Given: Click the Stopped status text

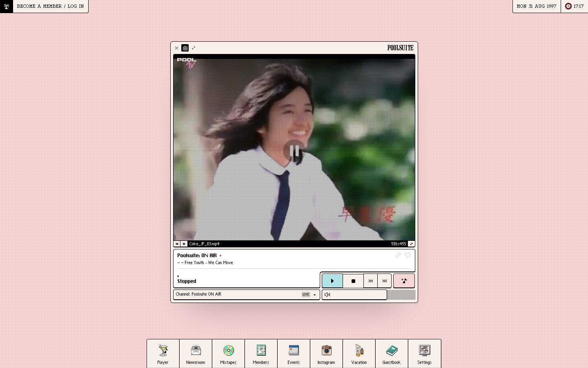Looking at the screenshot, I should tap(187, 281).
